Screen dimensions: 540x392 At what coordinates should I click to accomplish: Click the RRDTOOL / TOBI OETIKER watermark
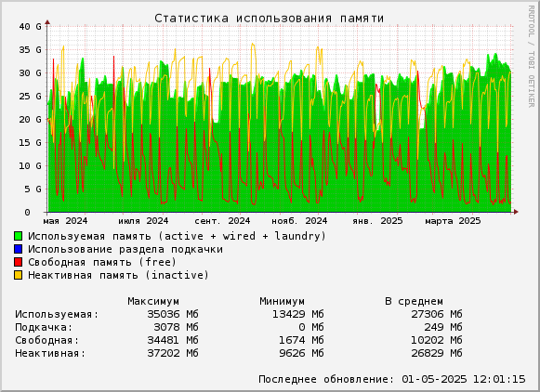(531, 56)
